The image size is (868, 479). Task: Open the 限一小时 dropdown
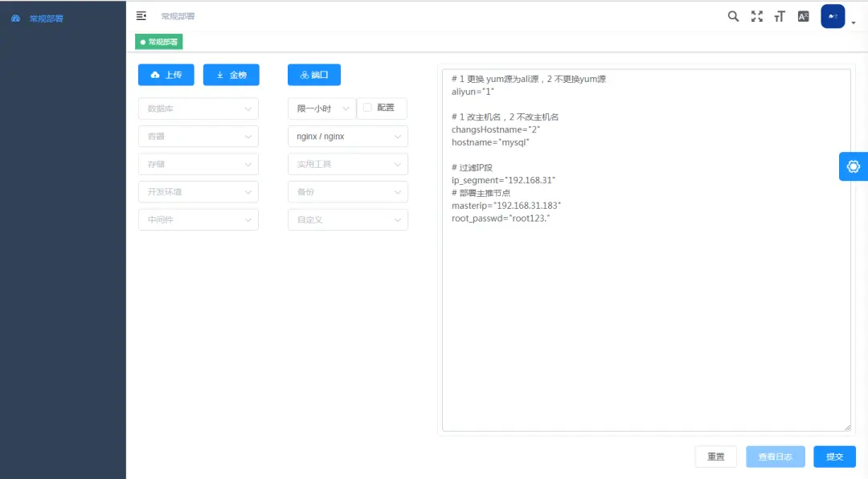322,108
